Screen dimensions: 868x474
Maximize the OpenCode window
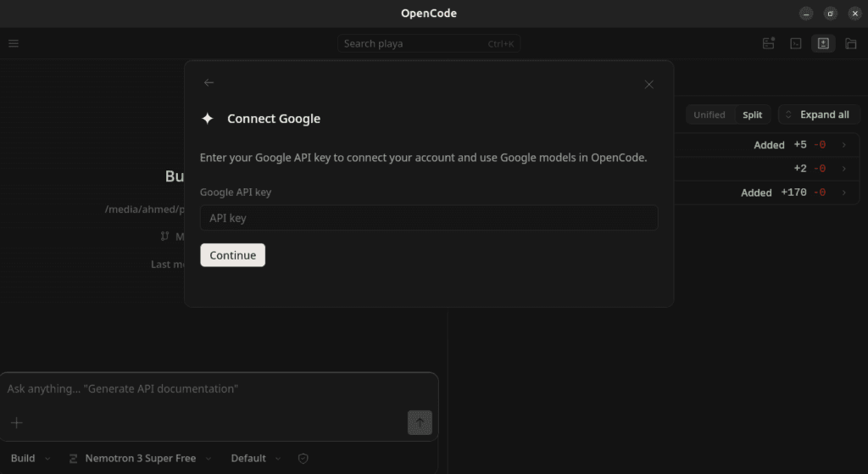coord(831,14)
